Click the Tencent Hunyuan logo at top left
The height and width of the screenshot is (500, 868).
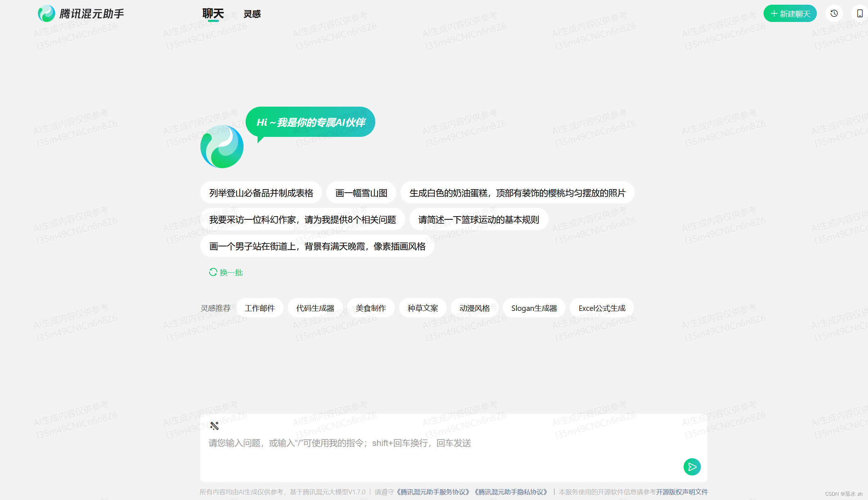(46, 14)
